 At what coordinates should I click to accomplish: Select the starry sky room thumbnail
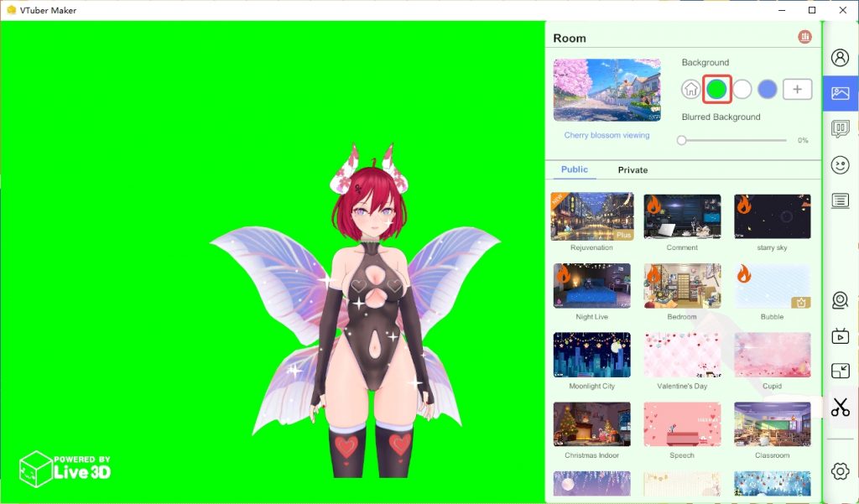773,217
